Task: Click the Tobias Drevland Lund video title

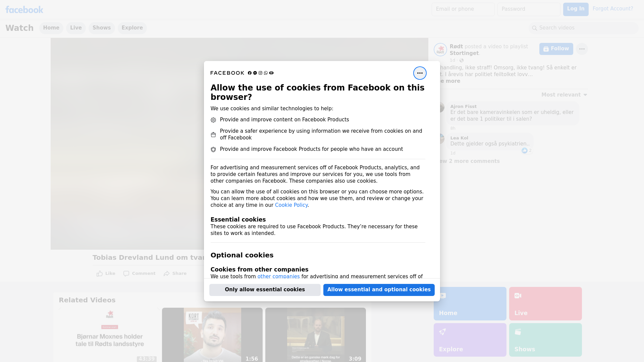Action: tap(148, 257)
